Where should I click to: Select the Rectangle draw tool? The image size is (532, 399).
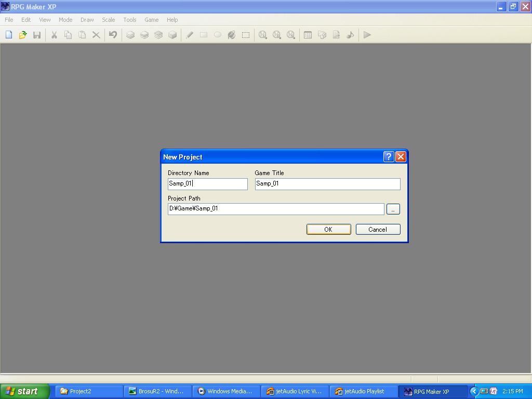pyautogui.click(x=204, y=35)
